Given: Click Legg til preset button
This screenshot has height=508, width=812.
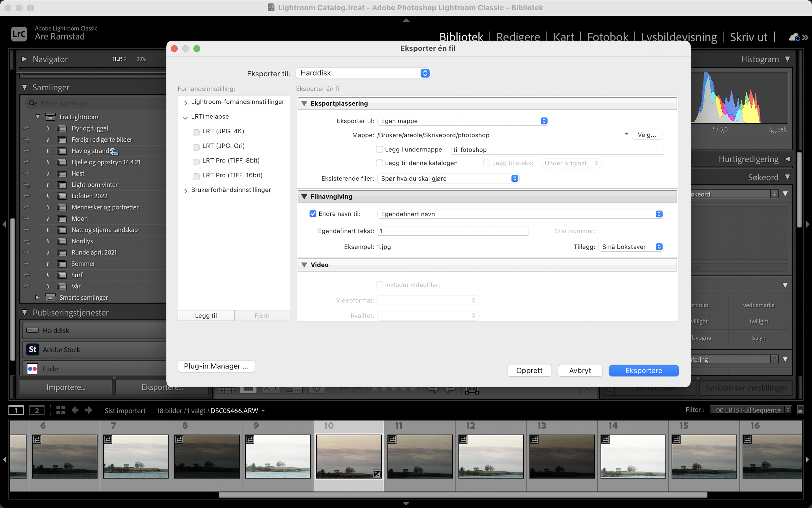Looking at the screenshot, I should [206, 316].
